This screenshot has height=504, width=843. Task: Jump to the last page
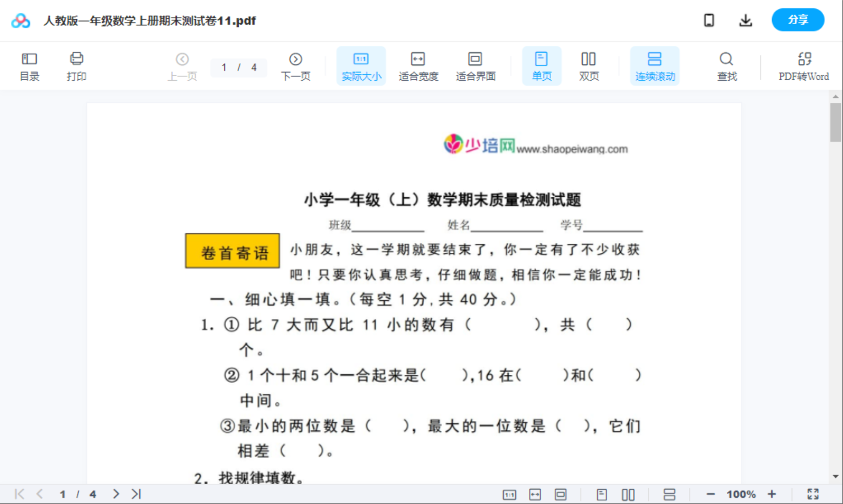136,494
